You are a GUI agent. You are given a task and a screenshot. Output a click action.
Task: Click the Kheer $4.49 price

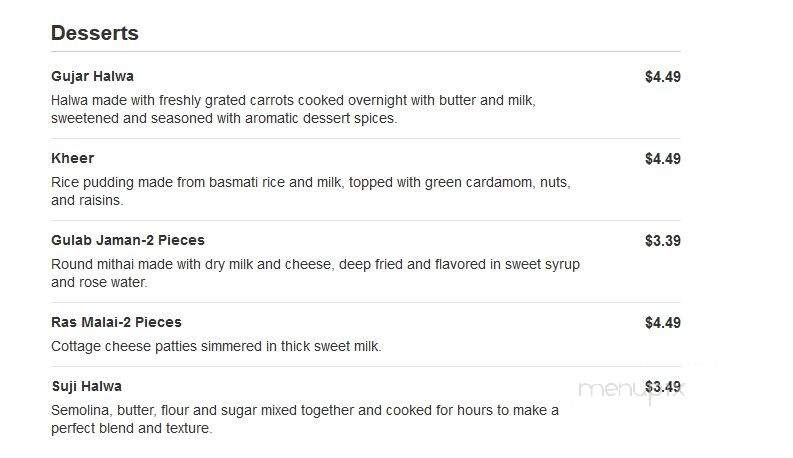[x=663, y=159]
